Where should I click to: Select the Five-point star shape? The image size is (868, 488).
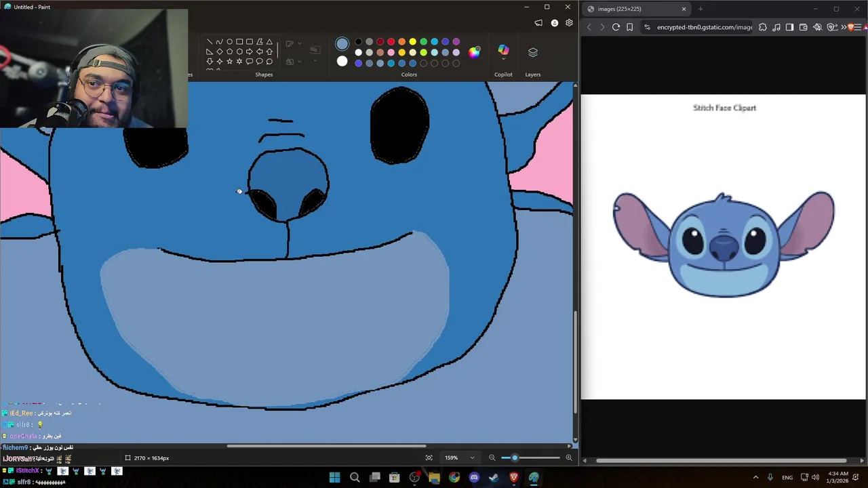(230, 62)
